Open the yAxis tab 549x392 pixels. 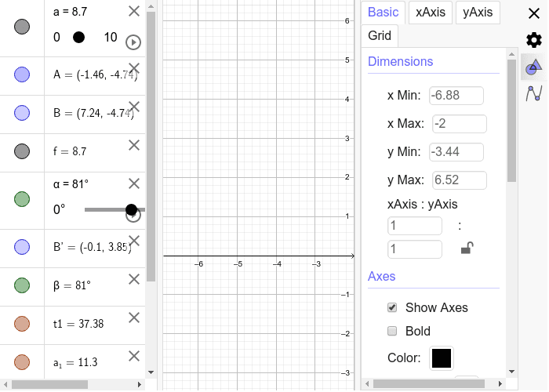click(478, 12)
